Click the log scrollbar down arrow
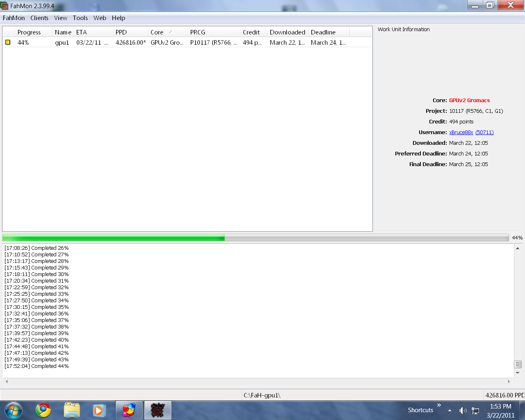The height and width of the screenshot is (420, 525). pyautogui.click(x=518, y=373)
